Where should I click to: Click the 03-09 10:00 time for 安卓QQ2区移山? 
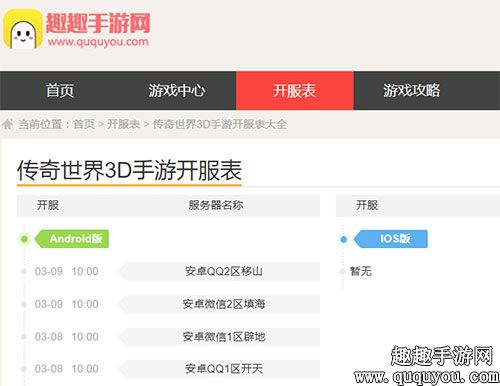(67, 271)
